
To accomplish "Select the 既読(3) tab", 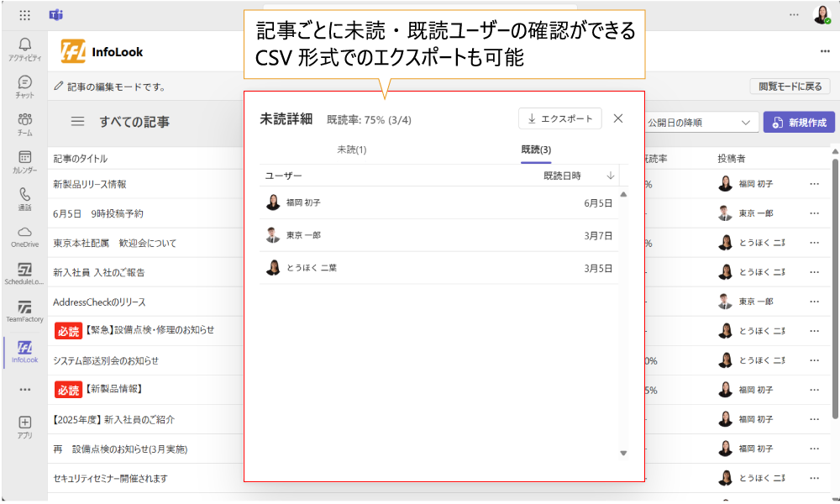I will click(536, 150).
